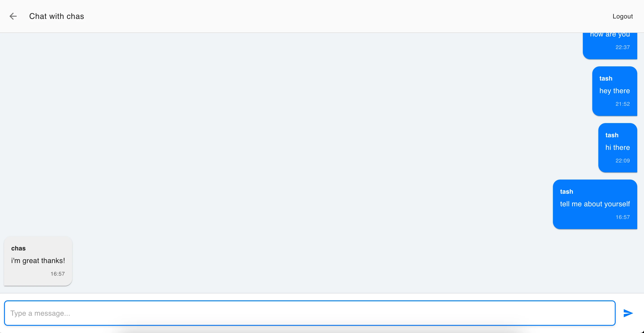Click the back arrow icon
The height and width of the screenshot is (333, 644).
tap(13, 16)
